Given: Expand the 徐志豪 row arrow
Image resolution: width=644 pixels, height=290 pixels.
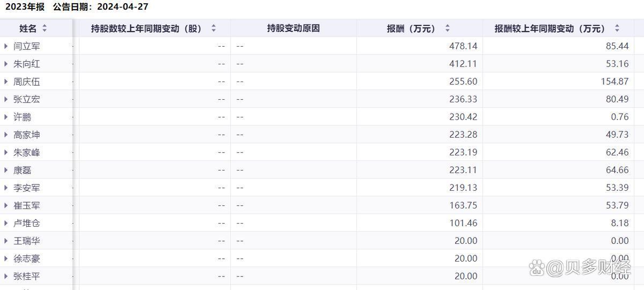Looking at the screenshot, I should 6,258.
